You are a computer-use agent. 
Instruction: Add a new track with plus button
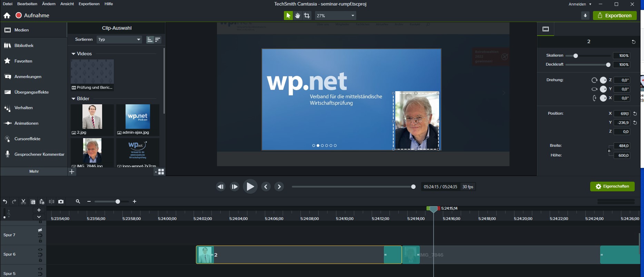pyautogui.click(x=39, y=210)
